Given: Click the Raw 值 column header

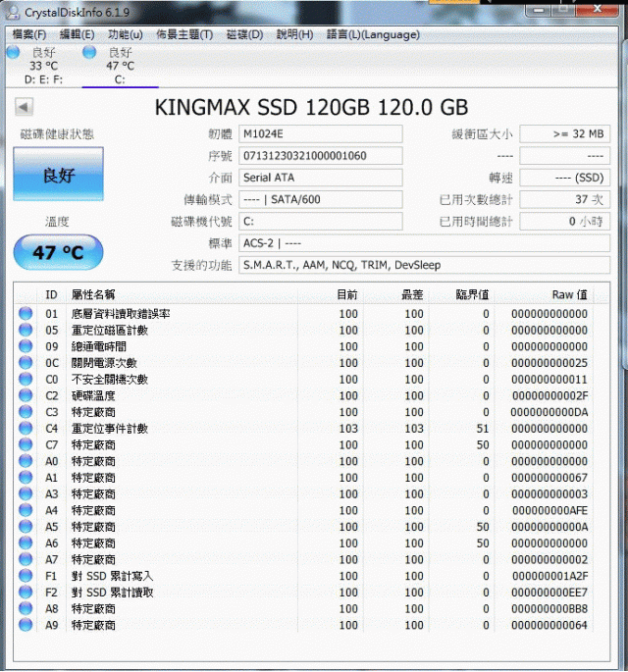Looking at the screenshot, I should 570,294.
